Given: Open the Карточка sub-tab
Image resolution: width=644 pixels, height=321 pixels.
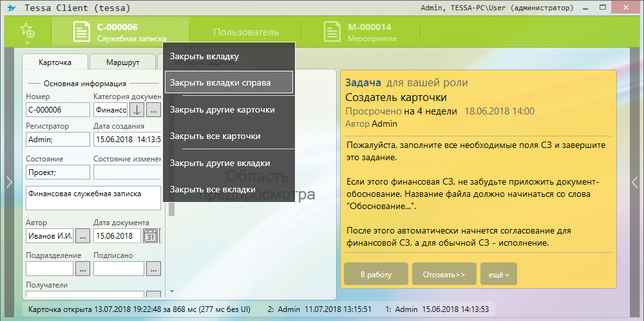Looking at the screenshot, I should pyautogui.click(x=55, y=62).
